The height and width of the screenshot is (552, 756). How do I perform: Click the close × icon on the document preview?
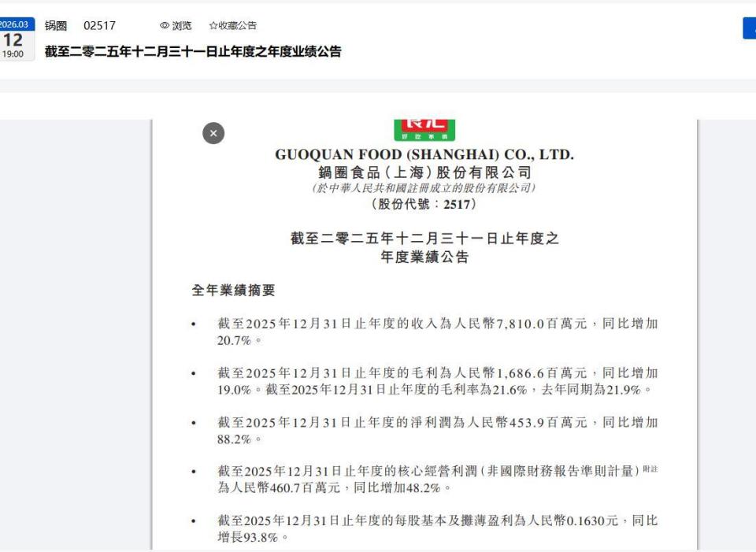[x=212, y=134]
